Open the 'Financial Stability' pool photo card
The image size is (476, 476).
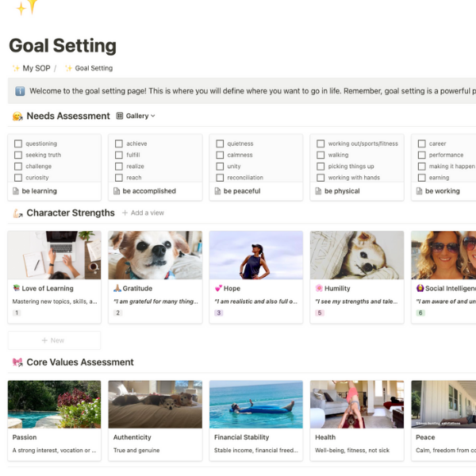255,404
